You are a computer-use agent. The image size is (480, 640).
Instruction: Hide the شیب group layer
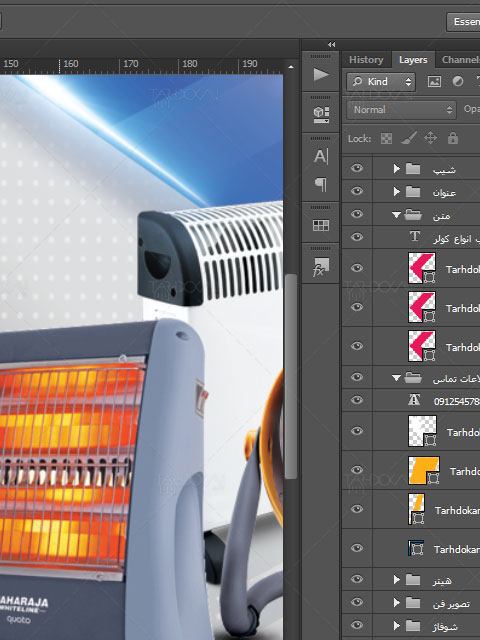click(x=357, y=168)
